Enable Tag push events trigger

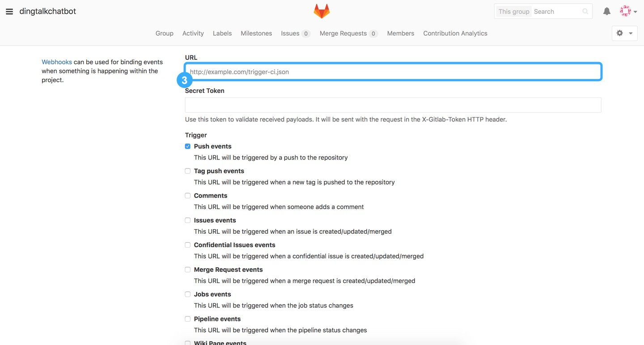click(x=188, y=171)
